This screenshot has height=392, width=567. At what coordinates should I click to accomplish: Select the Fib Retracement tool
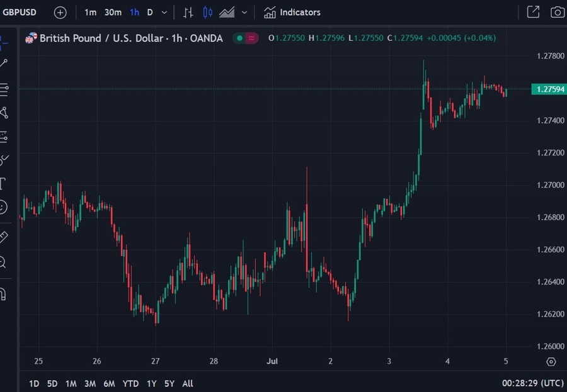tap(5, 89)
